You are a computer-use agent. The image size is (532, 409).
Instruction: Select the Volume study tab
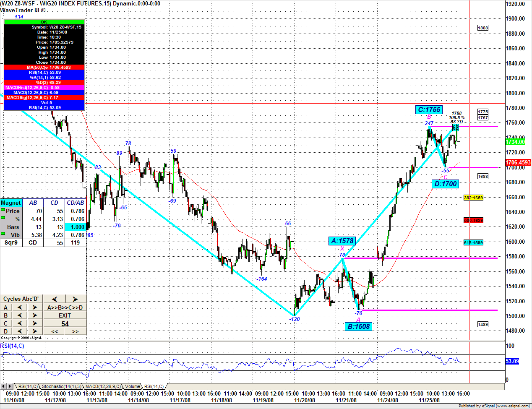click(133, 386)
